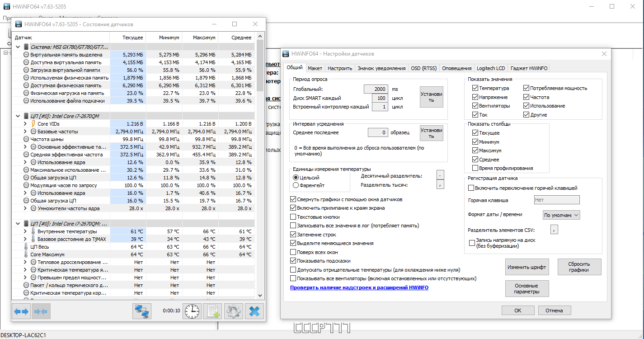The height and width of the screenshot is (339, 644).
Task: Click circle icon beside Средняя эффективная частота
Action: [26, 154]
